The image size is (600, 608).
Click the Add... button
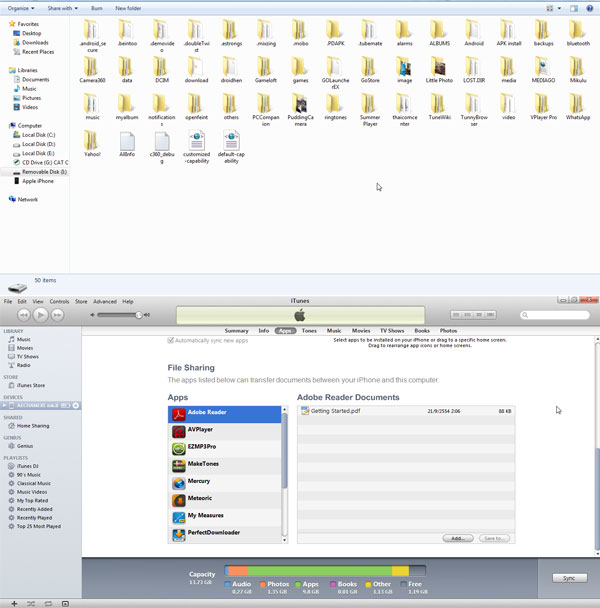[458, 538]
